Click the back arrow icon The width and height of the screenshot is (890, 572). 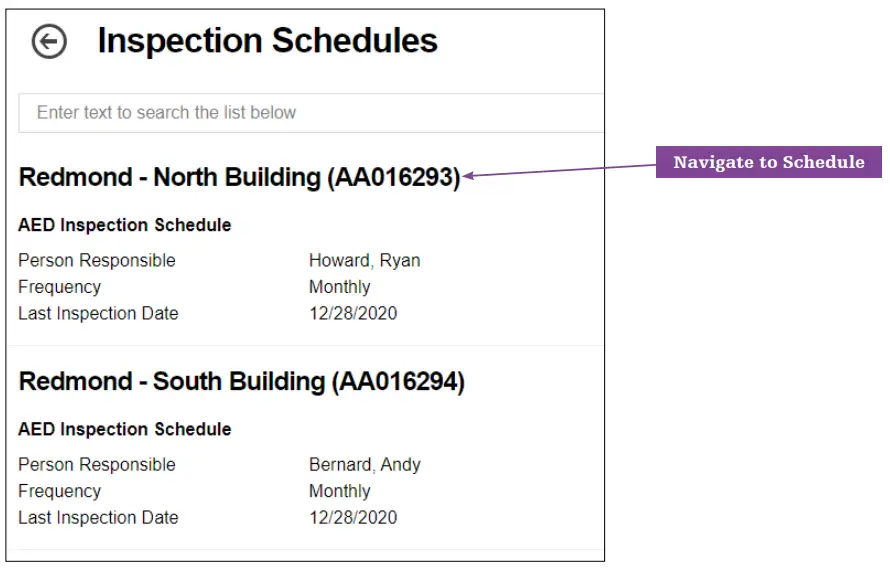[49, 42]
